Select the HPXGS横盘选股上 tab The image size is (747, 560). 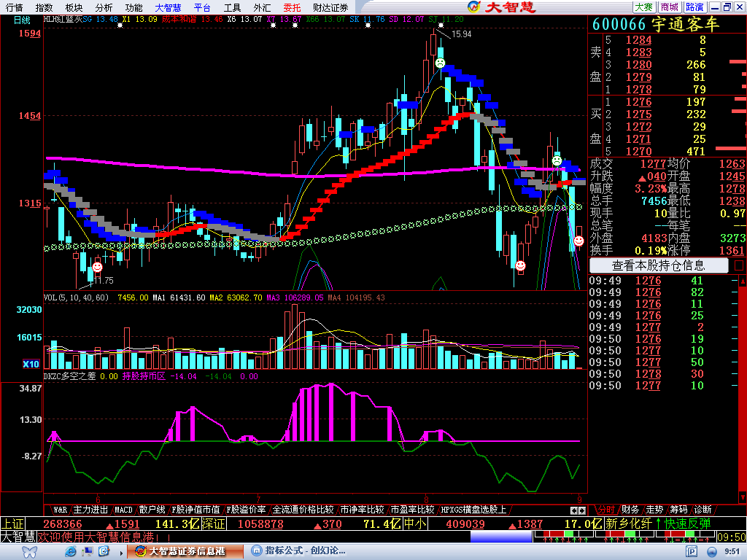[x=473, y=510]
